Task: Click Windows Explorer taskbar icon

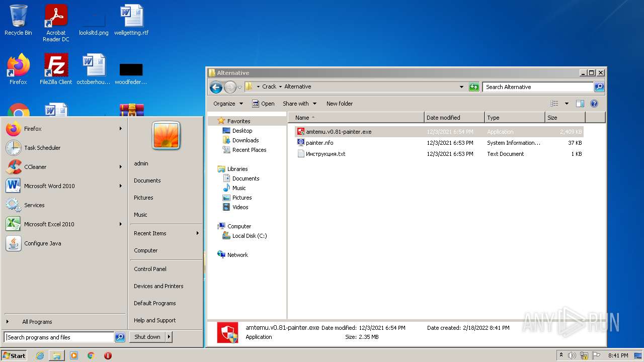Action: [57, 355]
